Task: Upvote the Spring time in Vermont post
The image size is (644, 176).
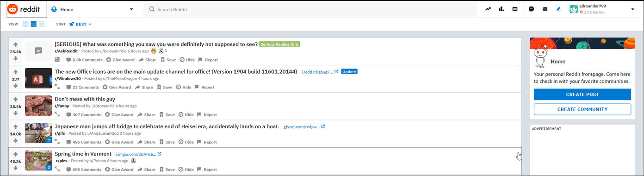Action: click(x=16, y=154)
